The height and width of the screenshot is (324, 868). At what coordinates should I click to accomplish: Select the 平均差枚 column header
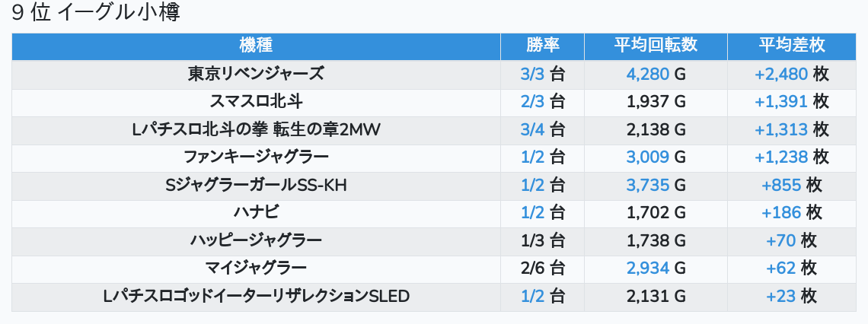click(791, 46)
